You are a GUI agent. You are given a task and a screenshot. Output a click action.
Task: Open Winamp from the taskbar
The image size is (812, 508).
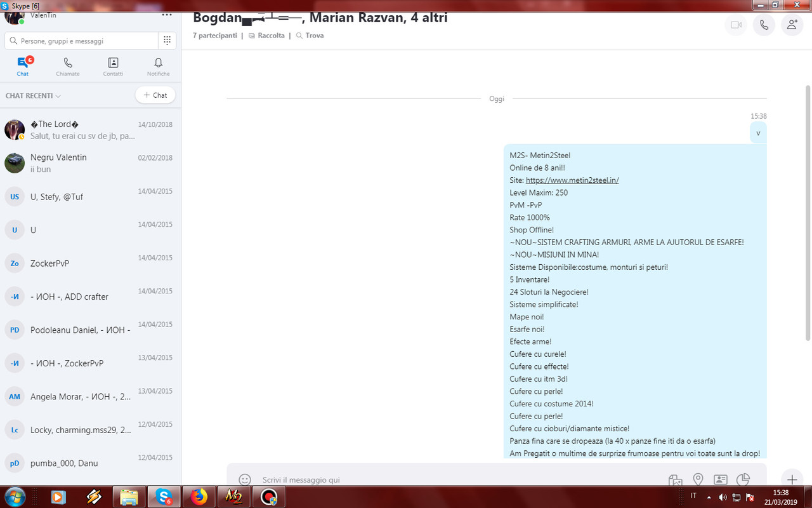click(94, 497)
